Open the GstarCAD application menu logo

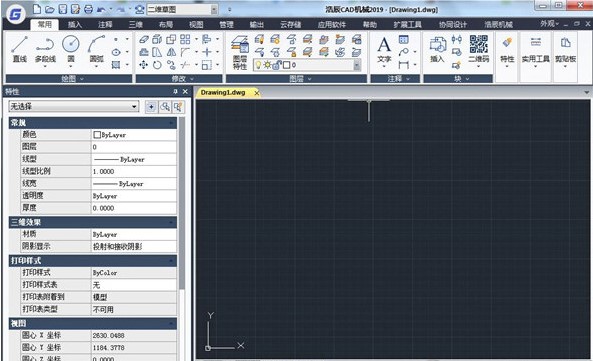pos(16,14)
